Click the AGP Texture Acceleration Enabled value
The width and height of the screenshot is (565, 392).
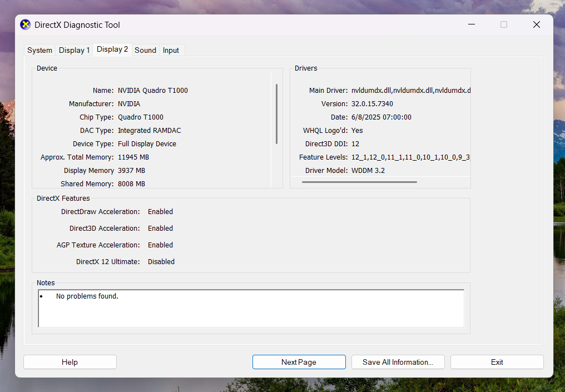click(160, 245)
